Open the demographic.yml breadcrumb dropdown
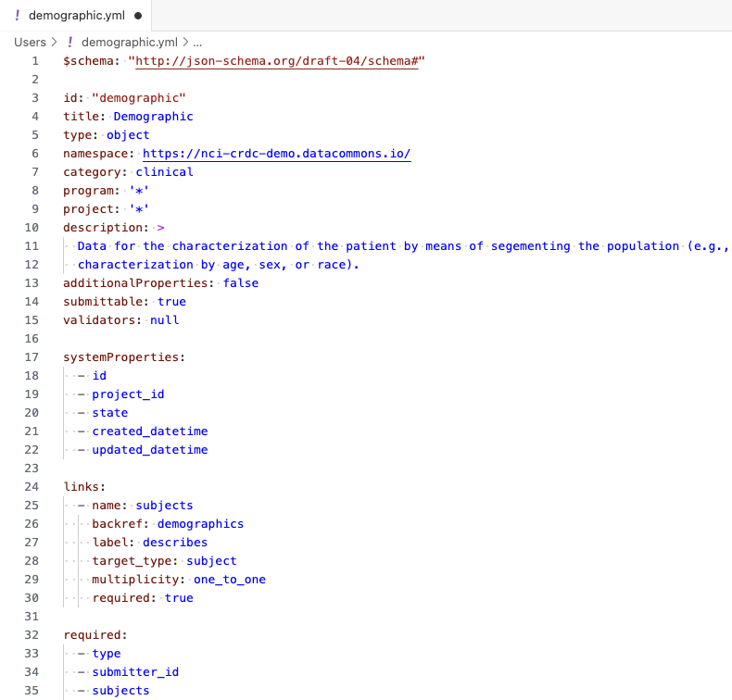Image resolution: width=732 pixels, height=700 pixels. click(x=129, y=42)
